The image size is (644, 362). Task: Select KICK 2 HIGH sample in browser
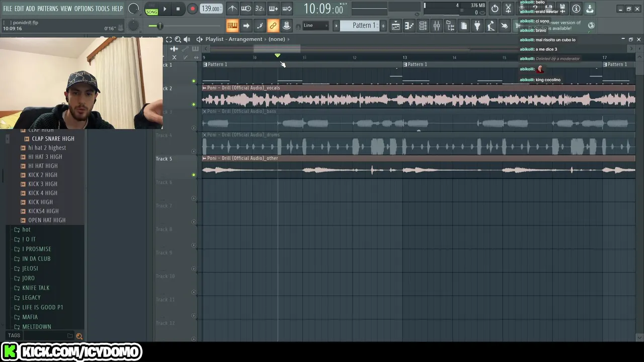coord(43,175)
